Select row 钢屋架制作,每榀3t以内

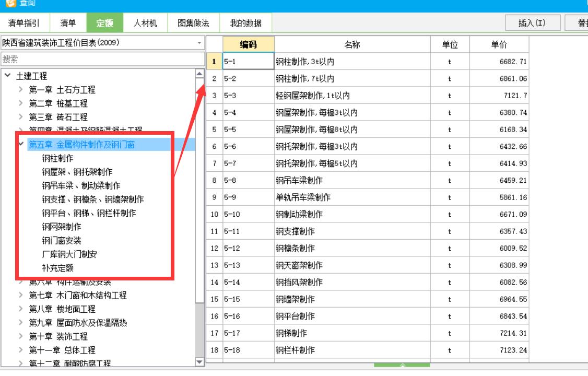(368, 112)
